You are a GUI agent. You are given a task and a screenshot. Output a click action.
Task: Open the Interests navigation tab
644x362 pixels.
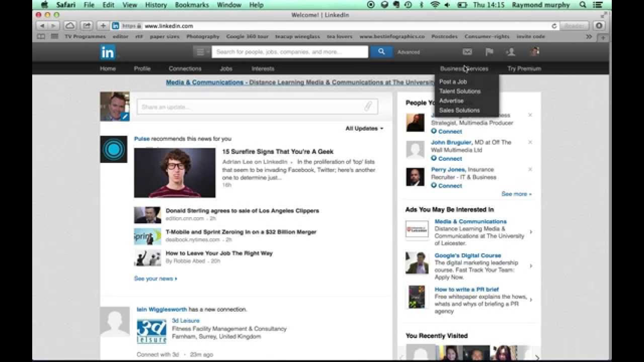(x=263, y=68)
